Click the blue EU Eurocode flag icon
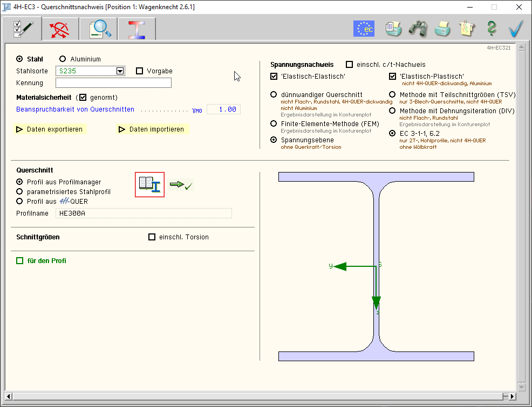Viewport: 532px width, 407px height. click(364, 29)
